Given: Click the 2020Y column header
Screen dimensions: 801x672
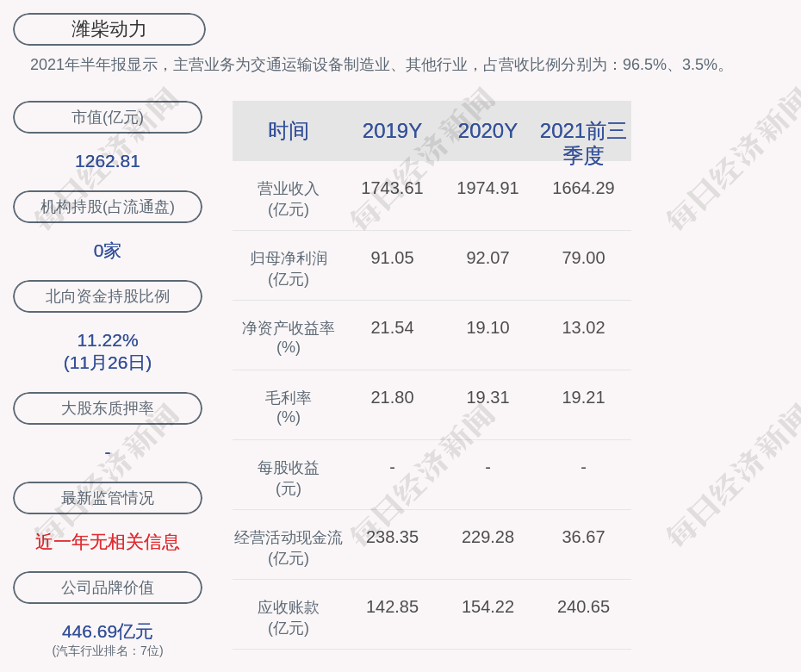Looking at the screenshot, I should point(487,131).
